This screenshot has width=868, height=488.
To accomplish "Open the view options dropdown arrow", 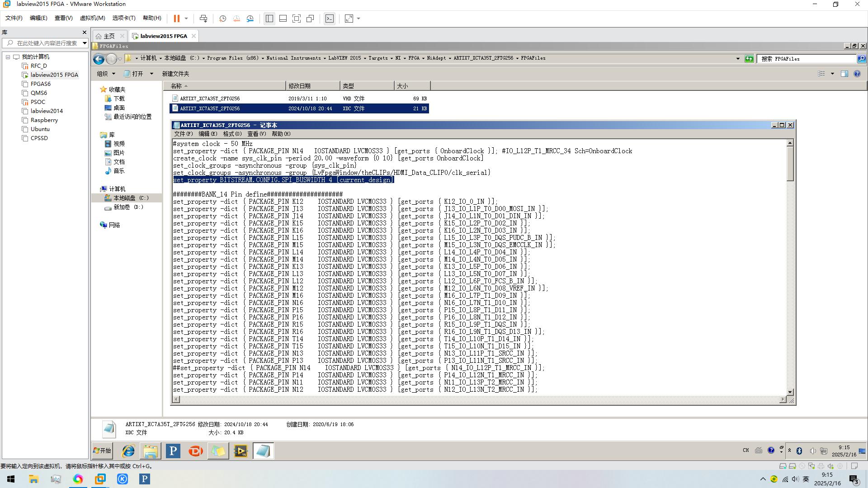I will tap(832, 74).
